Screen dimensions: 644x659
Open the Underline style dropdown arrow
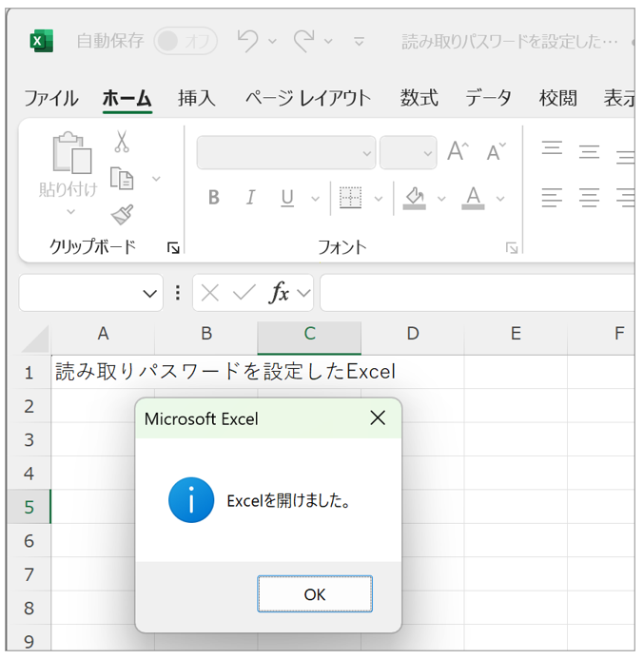point(315,199)
